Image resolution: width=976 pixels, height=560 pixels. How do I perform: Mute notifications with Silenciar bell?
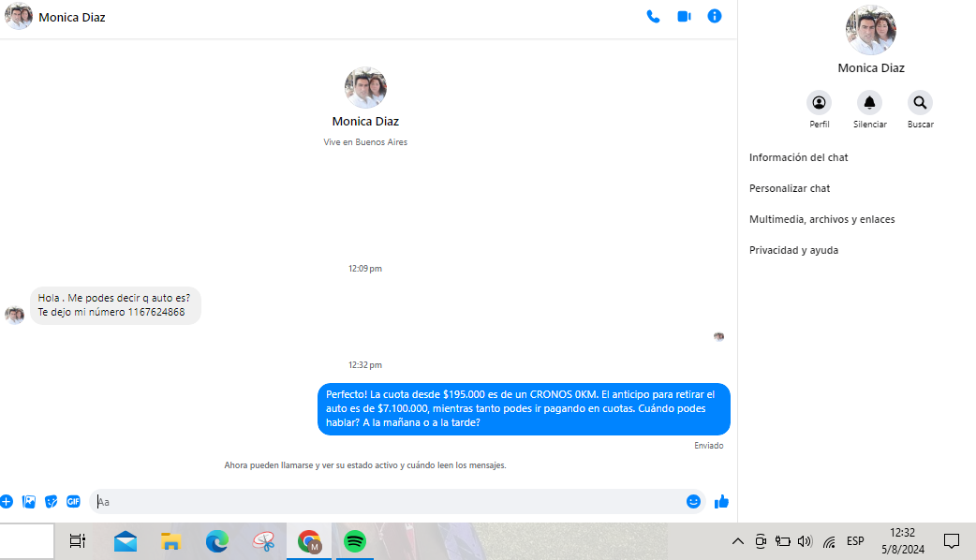coord(869,103)
